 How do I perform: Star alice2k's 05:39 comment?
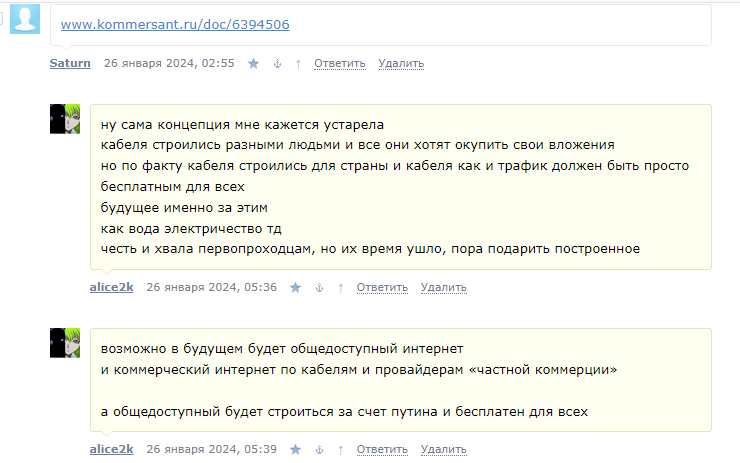pos(295,449)
